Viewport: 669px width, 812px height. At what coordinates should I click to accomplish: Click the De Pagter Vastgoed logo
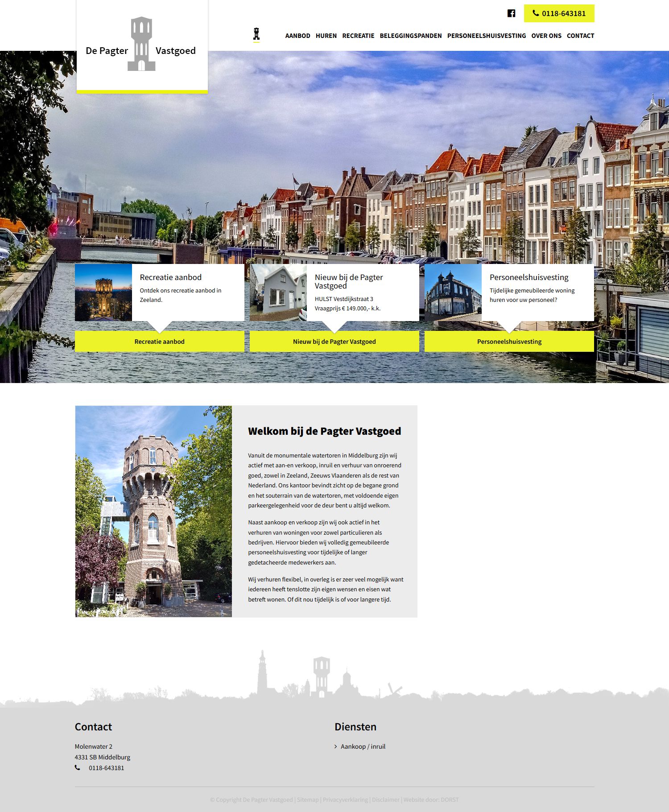[142, 46]
